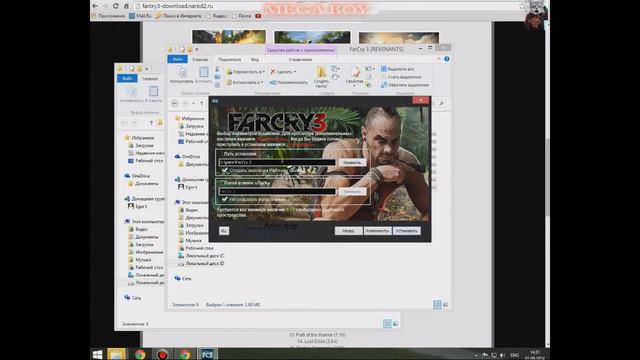640x360 pixels.
Task: Open Move to dropdown in ribbon
Action: 245,72
